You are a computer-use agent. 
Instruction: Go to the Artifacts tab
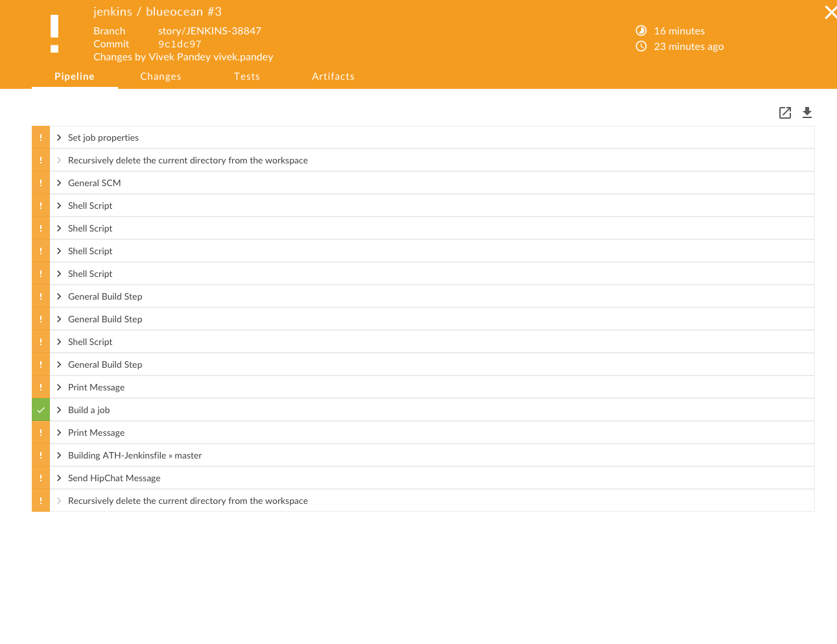click(x=333, y=77)
